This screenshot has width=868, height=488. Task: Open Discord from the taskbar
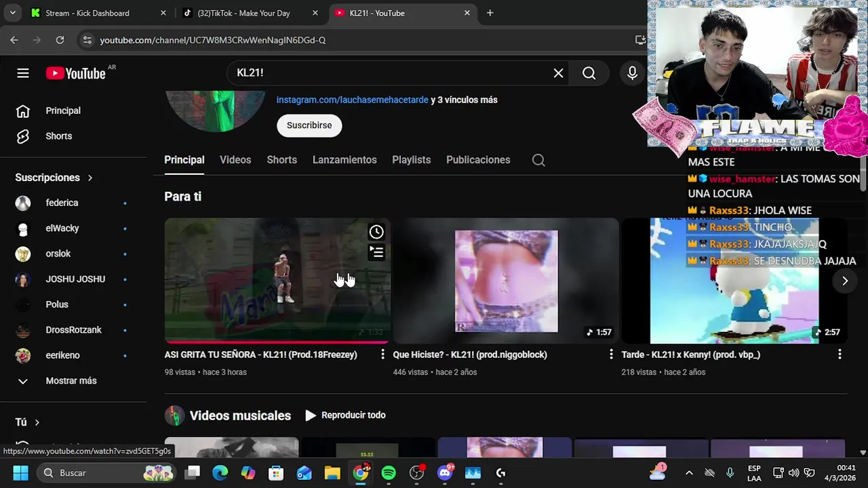pos(445,472)
